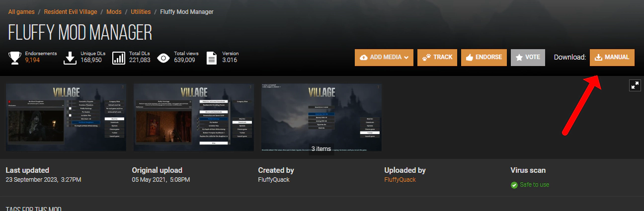644x211 pixels.
Task: Click the Version document icon
Action: click(x=211, y=58)
